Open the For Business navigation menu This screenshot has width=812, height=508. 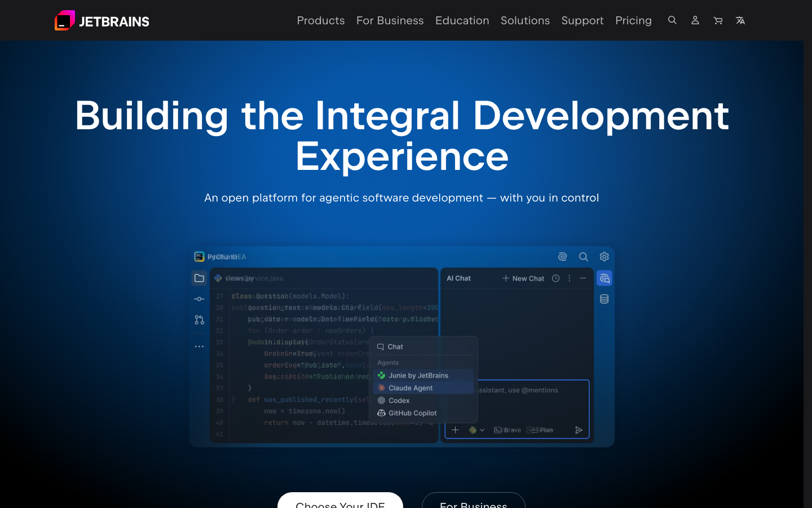point(390,20)
